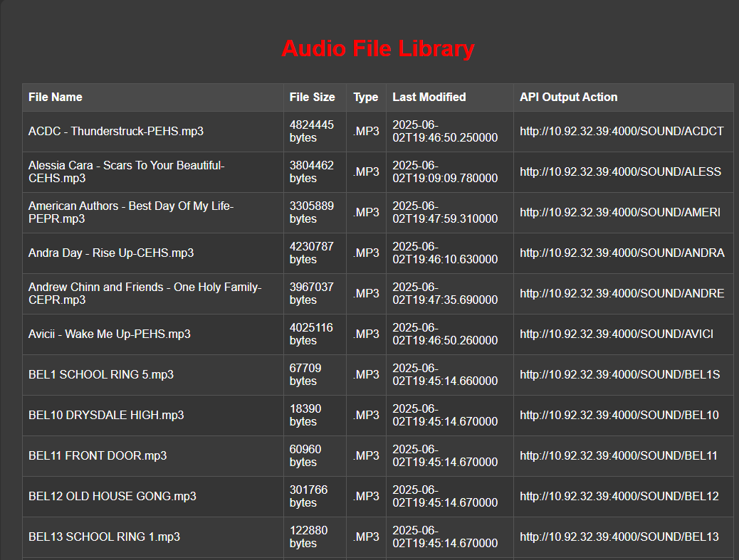Click the Last Modified column header
739x560 pixels.
(x=429, y=97)
